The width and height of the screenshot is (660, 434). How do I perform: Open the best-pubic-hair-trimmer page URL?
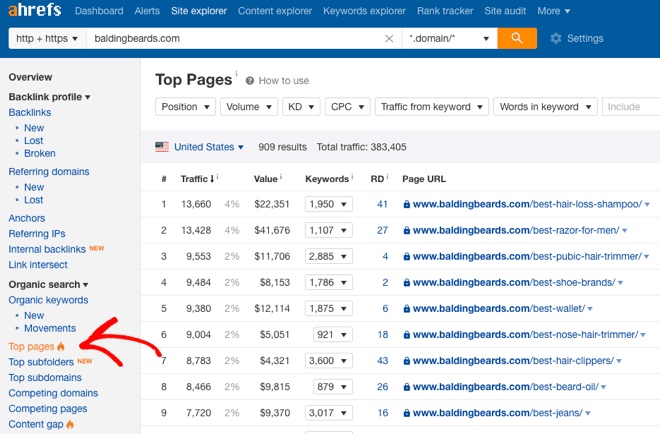[527, 256]
